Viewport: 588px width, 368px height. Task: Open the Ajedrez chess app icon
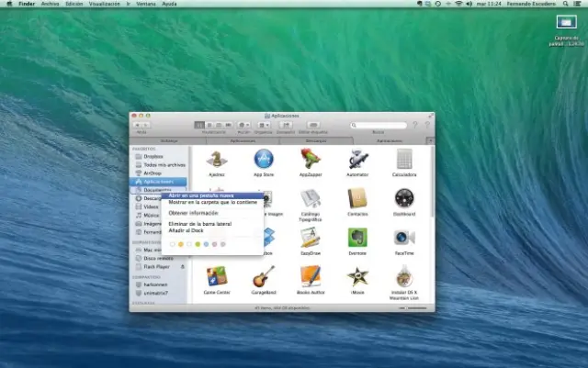click(x=217, y=159)
